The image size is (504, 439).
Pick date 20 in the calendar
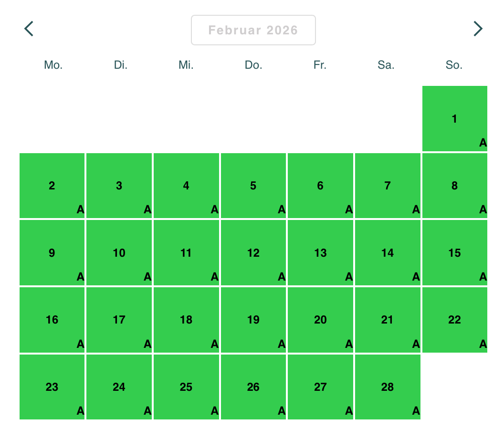(x=320, y=320)
